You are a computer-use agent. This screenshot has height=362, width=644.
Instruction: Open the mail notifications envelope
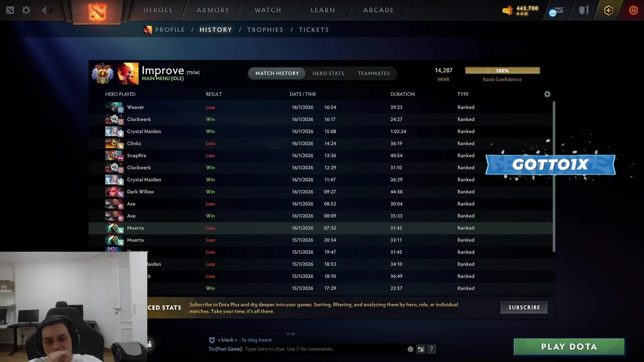556,11
